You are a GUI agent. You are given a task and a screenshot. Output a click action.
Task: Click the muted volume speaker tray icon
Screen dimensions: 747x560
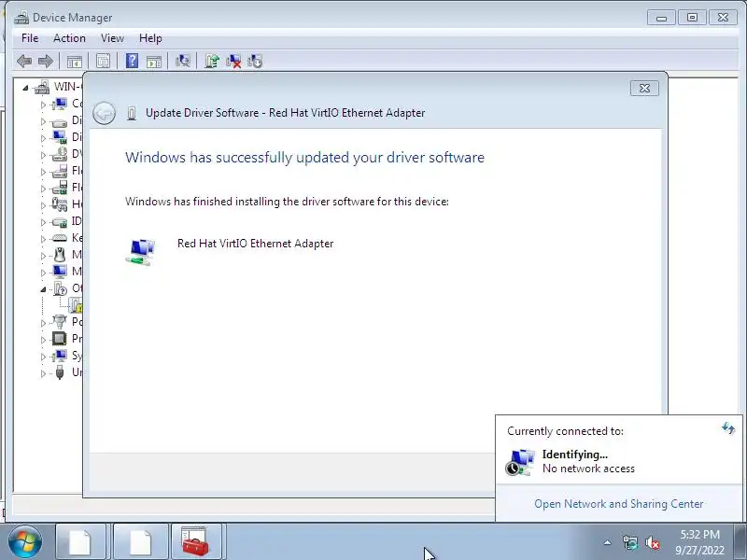tap(652, 542)
